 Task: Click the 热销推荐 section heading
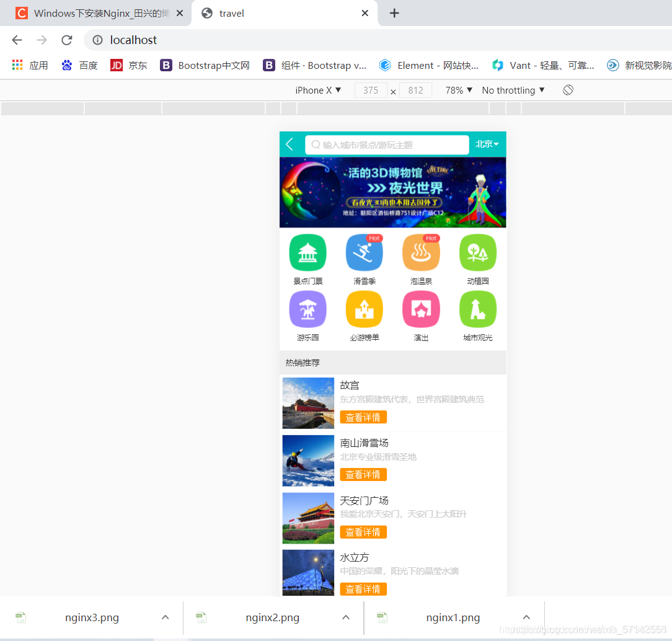tap(303, 363)
